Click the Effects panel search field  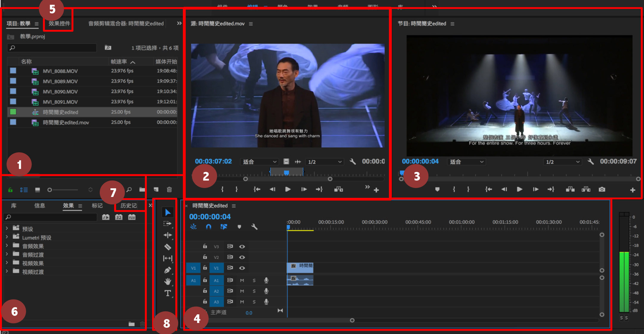point(51,217)
